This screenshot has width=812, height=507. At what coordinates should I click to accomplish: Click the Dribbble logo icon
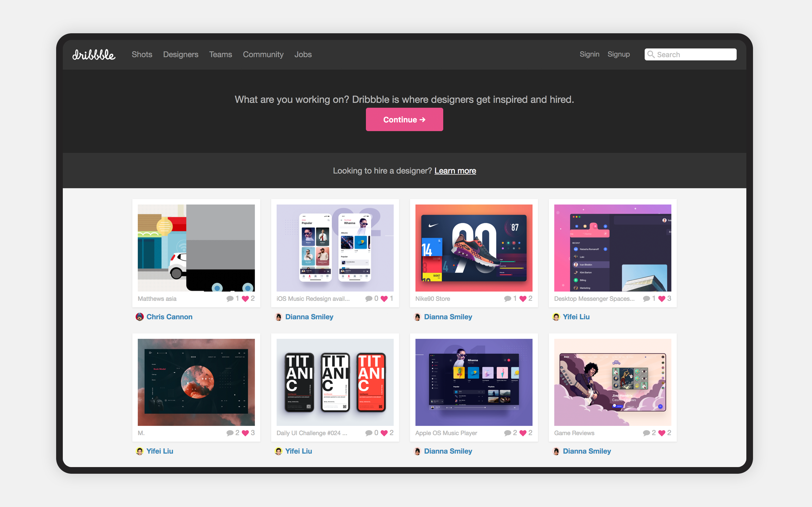click(95, 54)
